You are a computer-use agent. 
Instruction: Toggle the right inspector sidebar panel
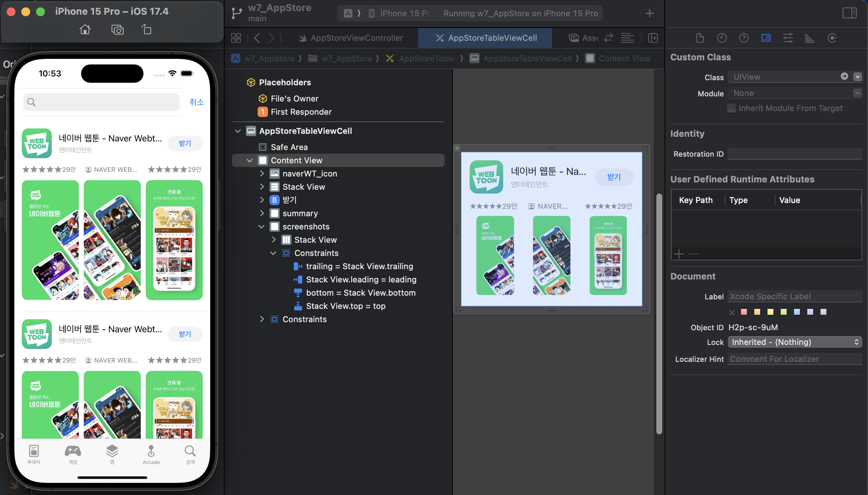click(x=850, y=13)
